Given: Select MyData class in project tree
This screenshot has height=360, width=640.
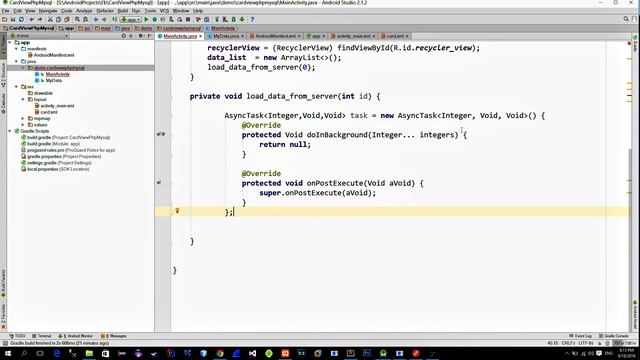Looking at the screenshot, I should [x=53, y=80].
